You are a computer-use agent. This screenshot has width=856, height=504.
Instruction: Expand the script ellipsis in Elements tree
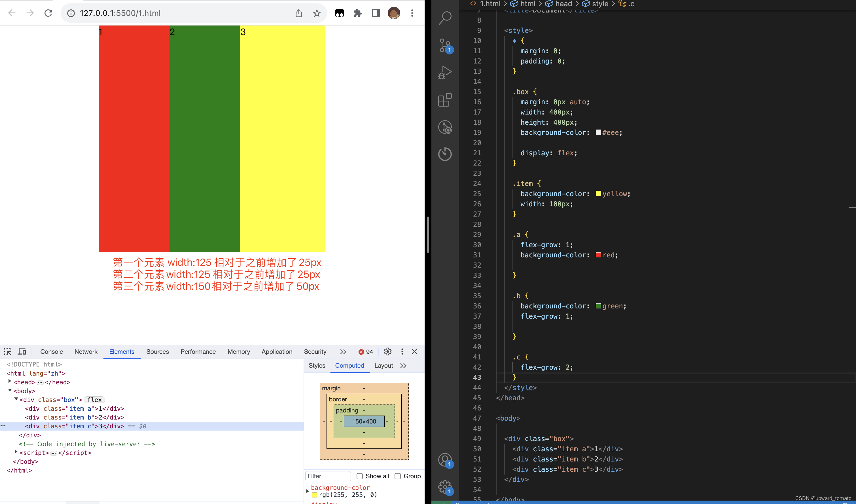pos(54,453)
